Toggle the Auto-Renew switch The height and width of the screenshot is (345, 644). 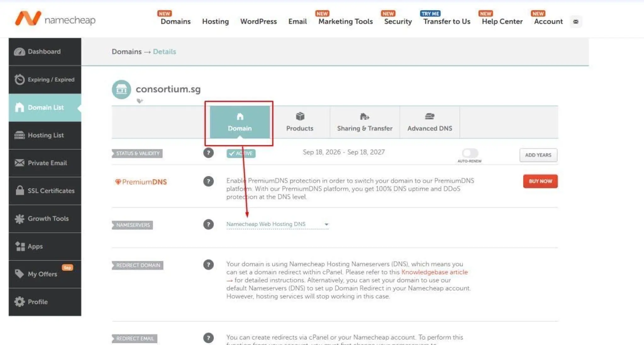pyautogui.click(x=470, y=153)
